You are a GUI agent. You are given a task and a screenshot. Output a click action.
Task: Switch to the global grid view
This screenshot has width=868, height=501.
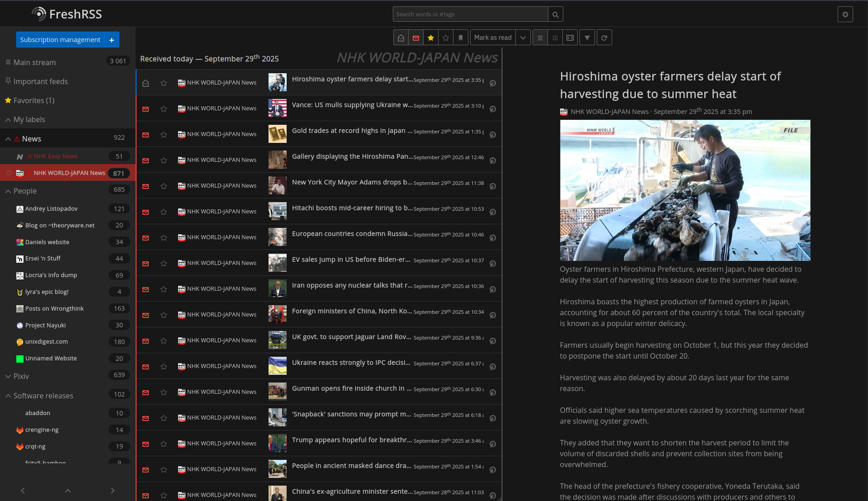click(555, 38)
